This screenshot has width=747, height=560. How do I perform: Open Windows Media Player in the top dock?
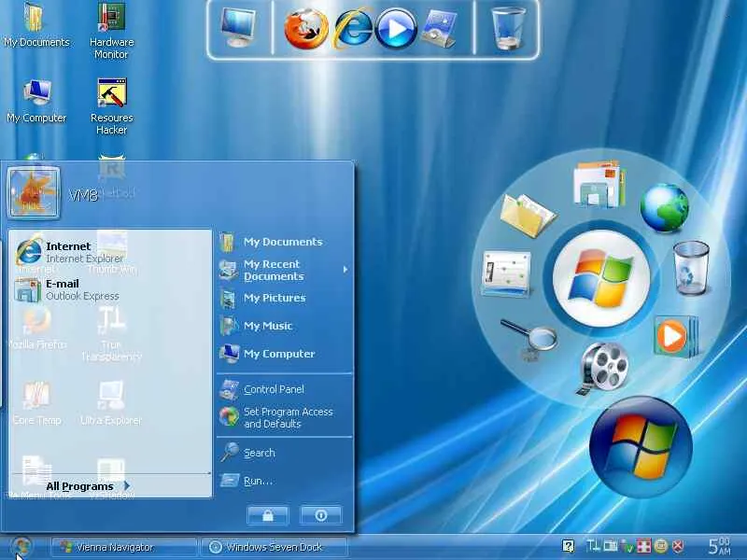396,29
